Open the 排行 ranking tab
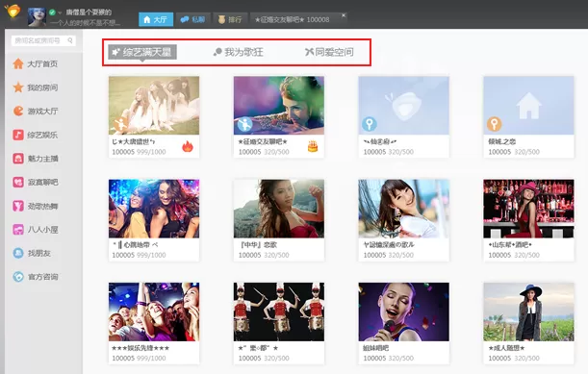 230,19
